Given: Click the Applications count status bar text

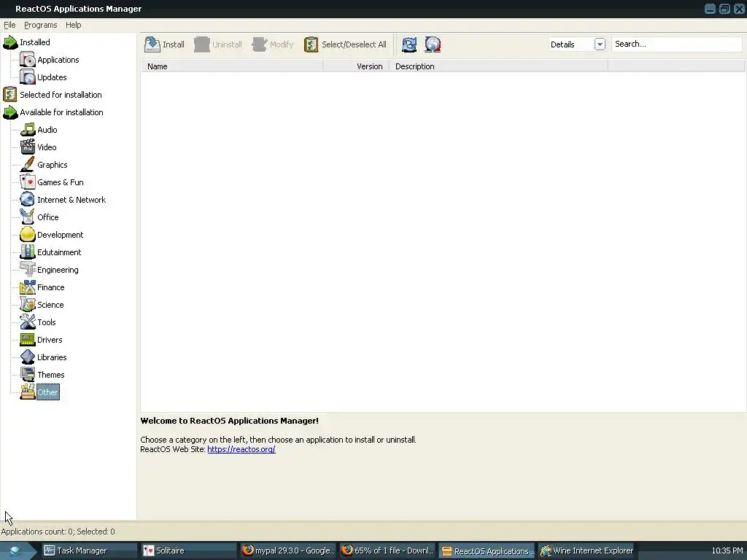Looking at the screenshot, I should 58,532.
